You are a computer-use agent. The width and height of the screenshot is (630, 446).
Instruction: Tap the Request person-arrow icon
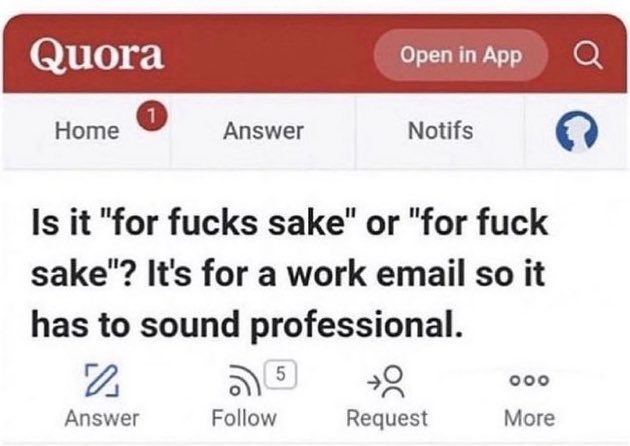386,380
